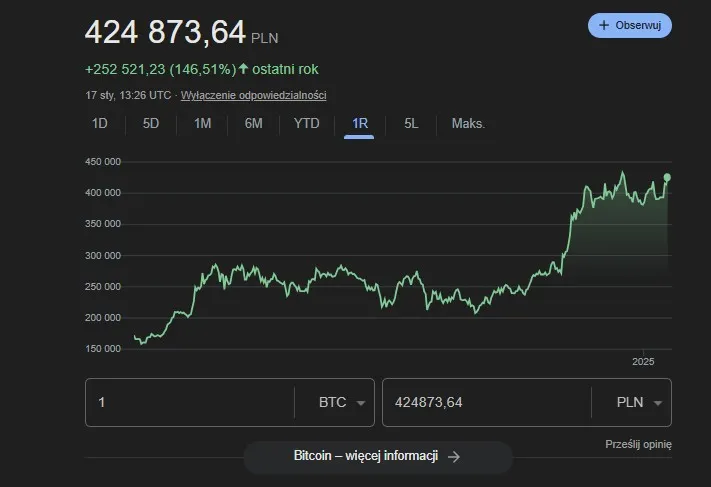
Task: Select the 1R one-year tab
Action: [x=359, y=124]
